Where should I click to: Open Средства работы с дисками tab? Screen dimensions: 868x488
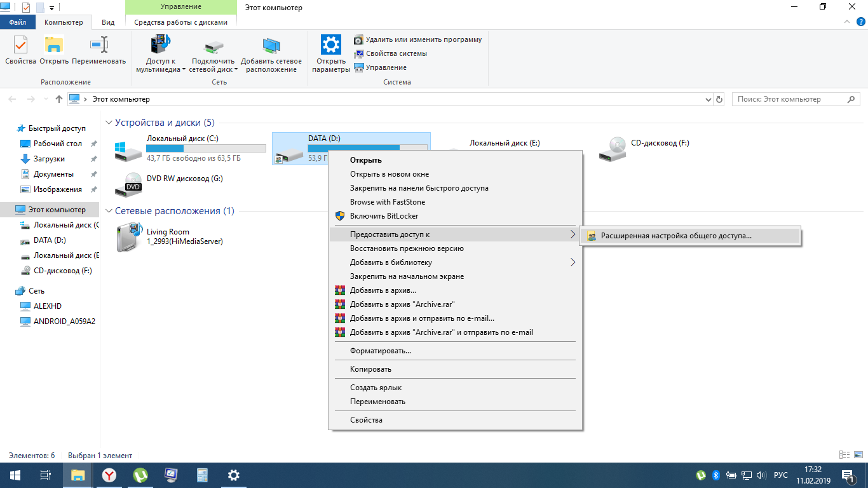point(180,22)
